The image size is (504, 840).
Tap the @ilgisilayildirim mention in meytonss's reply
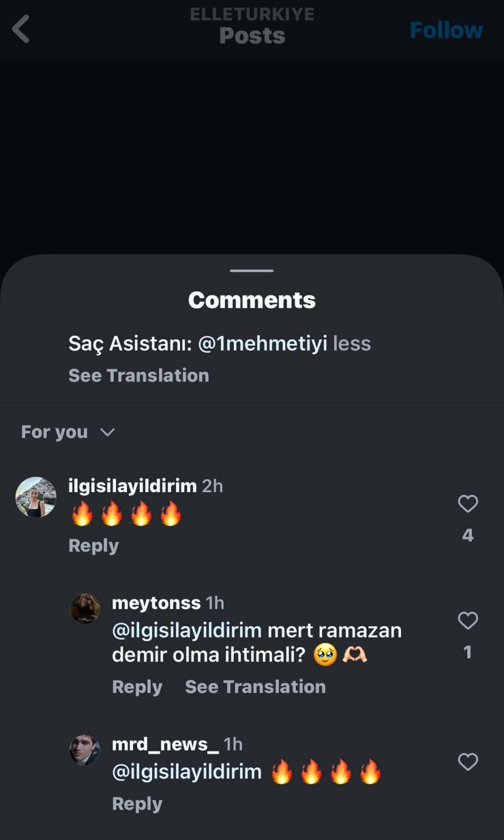(x=187, y=631)
